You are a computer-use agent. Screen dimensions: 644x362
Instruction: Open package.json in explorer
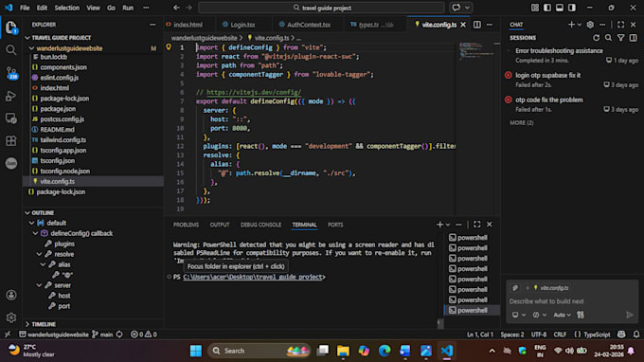(58, 109)
